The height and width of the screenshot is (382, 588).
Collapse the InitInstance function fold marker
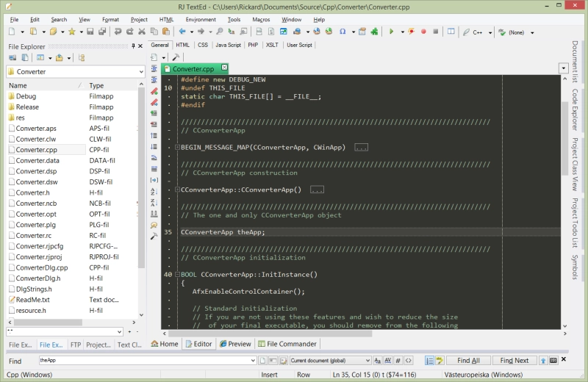[x=178, y=275]
